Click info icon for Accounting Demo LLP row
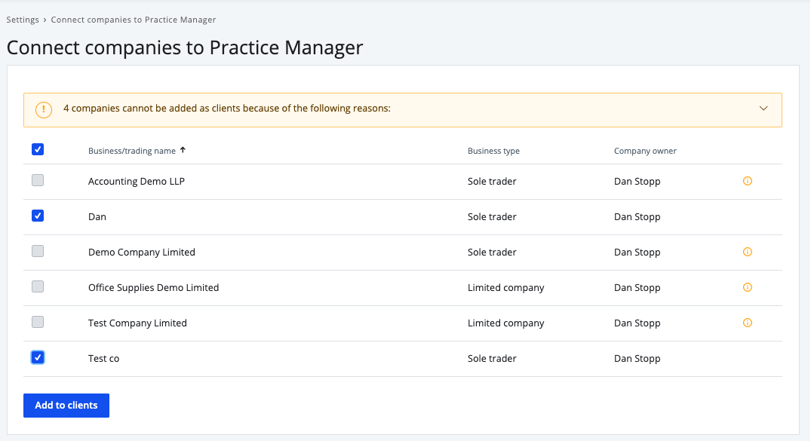Image resolution: width=810 pixels, height=441 pixels. coord(747,181)
